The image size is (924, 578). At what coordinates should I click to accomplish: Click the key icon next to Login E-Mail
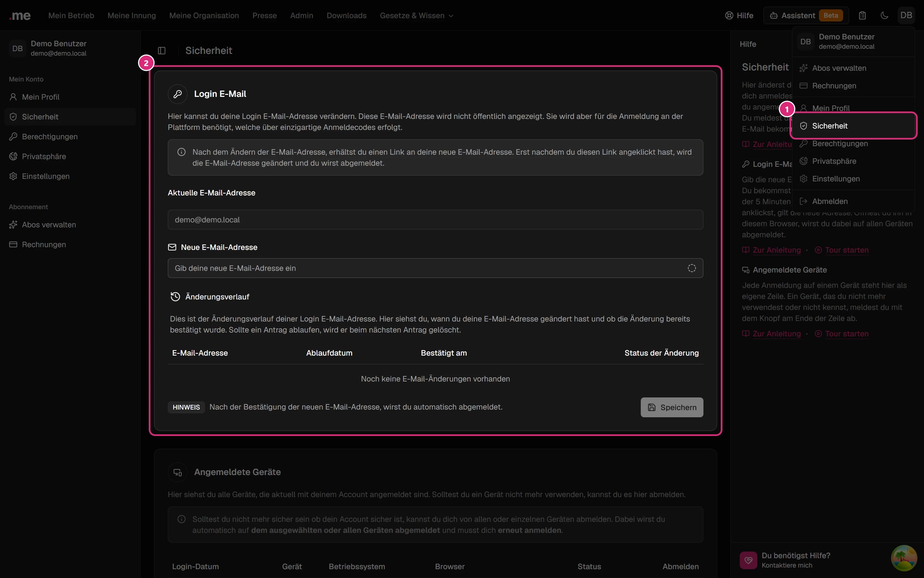click(x=178, y=94)
